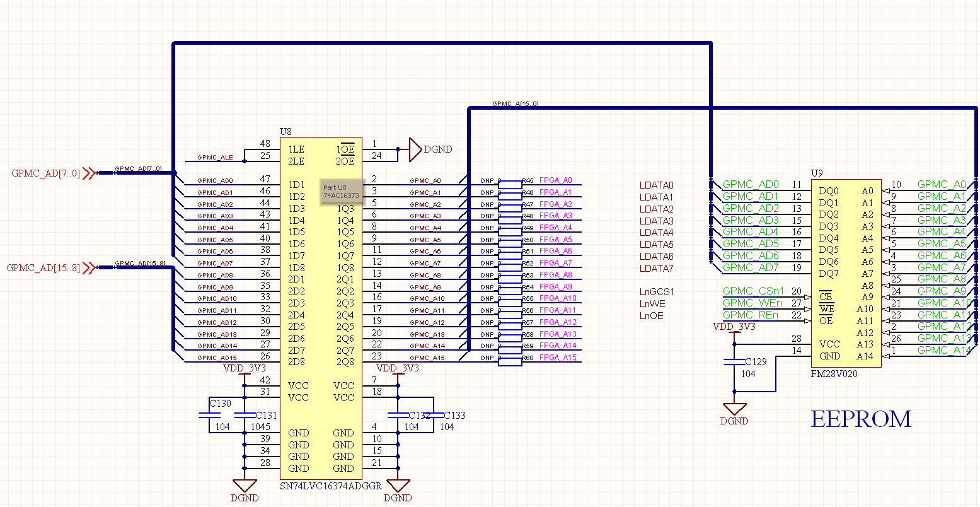The image size is (980, 507).
Task: Select green GPMC_A0 label at U9 pin 10
Action: click(x=942, y=185)
